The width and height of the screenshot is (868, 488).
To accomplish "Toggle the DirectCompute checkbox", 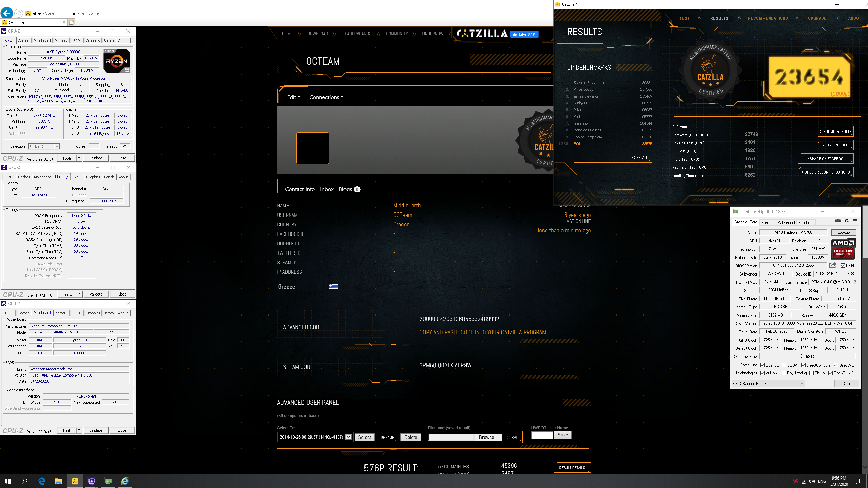I will tap(803, 365).
